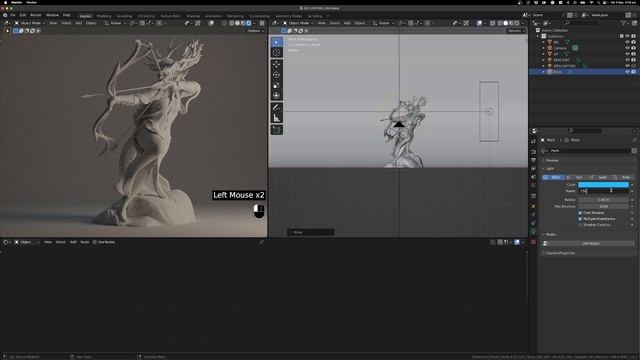Toggle render camera icon for Point object
Image resolution: width=640 pixels, height=360 pixels.
click(x=633, y=72)
